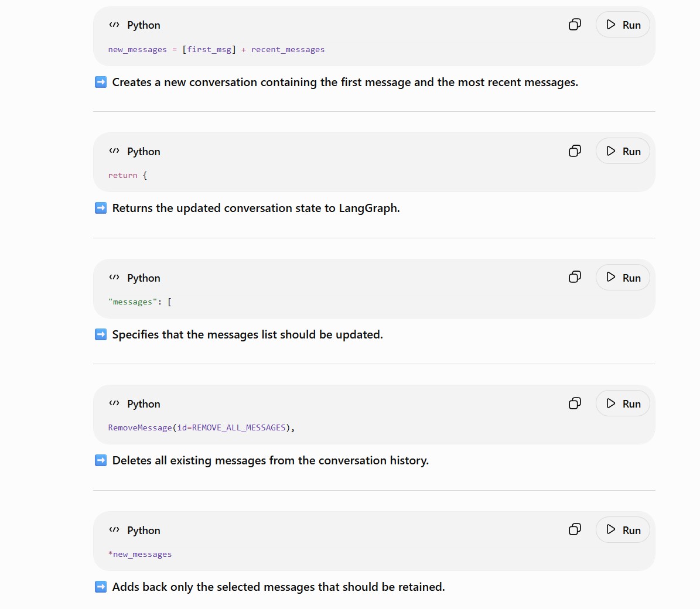Click the Python label of the 'messages' block
Image resolution: width=700 pixels, height=609 pixels.
[x=144, y=278]
